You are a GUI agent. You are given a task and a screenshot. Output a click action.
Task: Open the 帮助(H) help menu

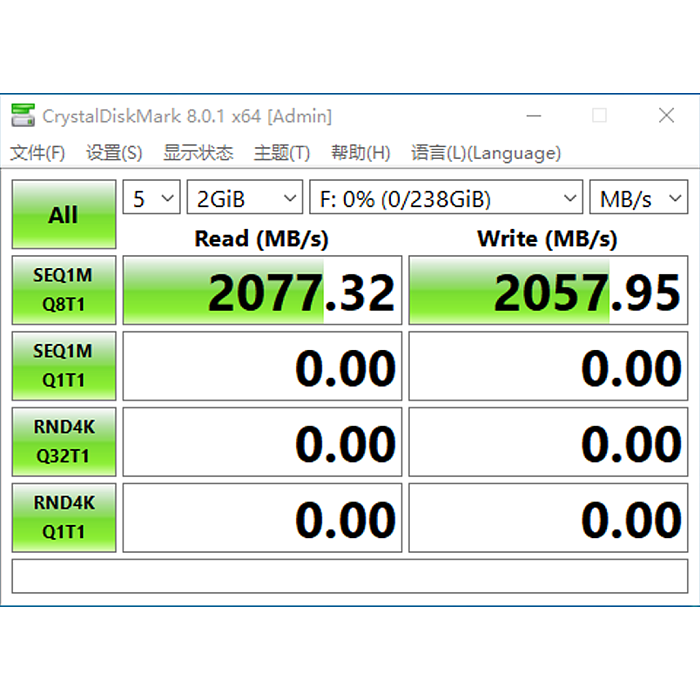coord(361,153)
